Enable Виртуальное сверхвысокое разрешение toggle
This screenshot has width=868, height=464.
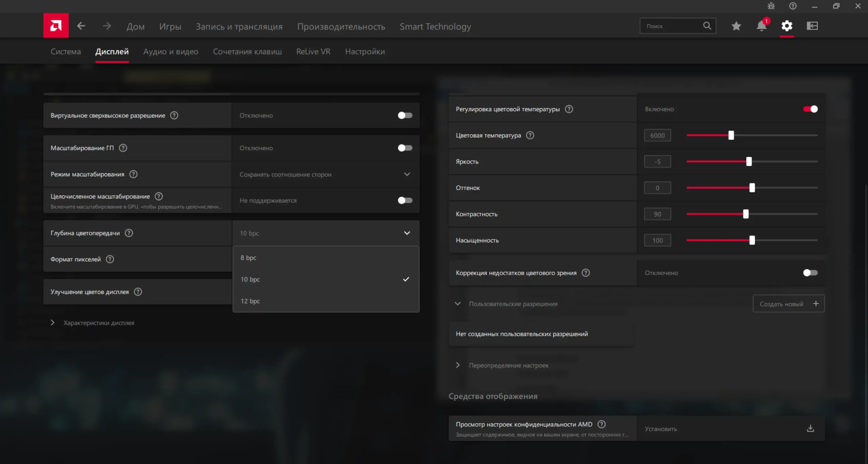pos(405,116)
